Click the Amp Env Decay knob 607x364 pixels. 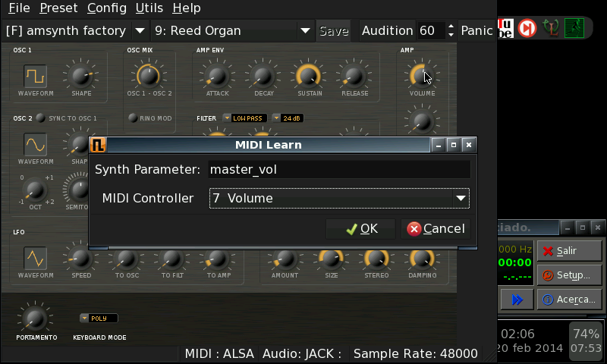point(263,75)
